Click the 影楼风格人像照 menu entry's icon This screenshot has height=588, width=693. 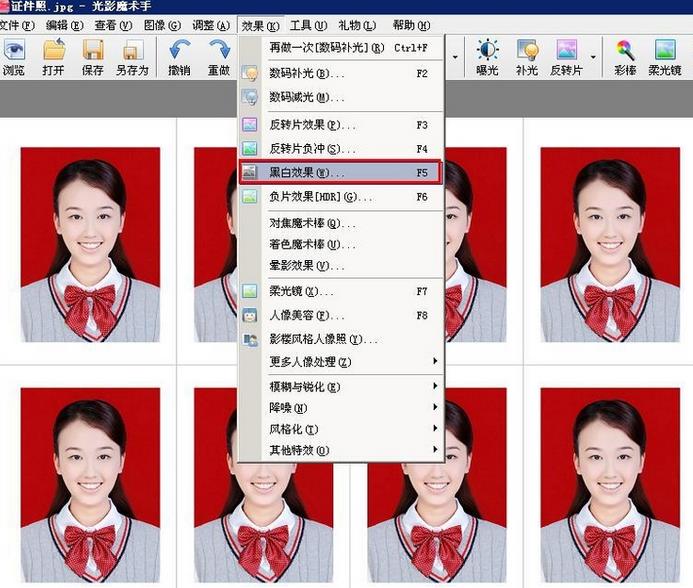(x=250, y=339)
